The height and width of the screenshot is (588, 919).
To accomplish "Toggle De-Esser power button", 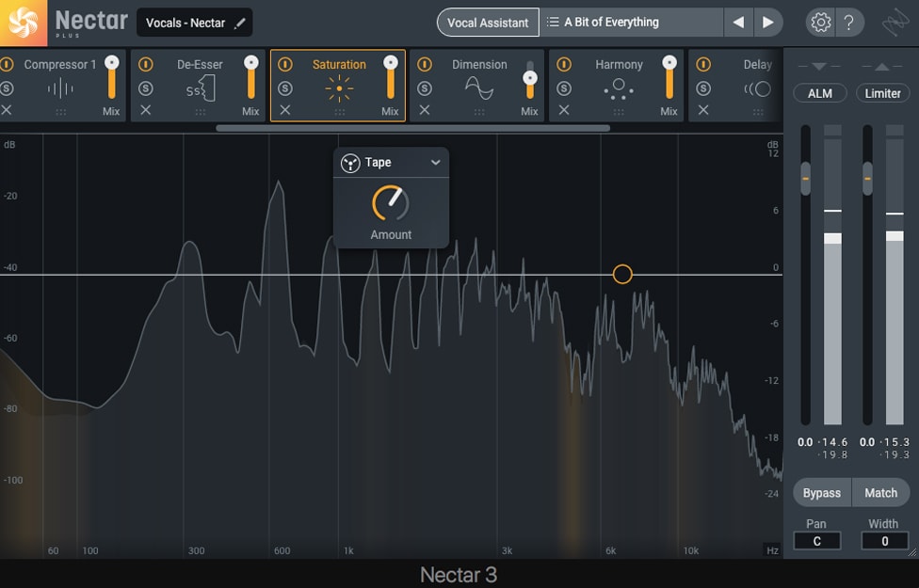I will click(146, 64).
